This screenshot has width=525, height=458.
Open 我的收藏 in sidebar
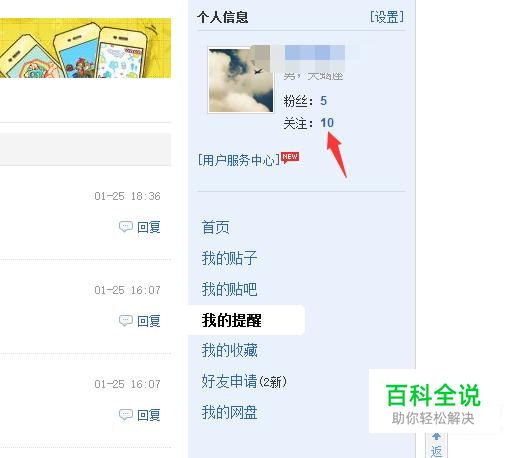coord(229,351)
